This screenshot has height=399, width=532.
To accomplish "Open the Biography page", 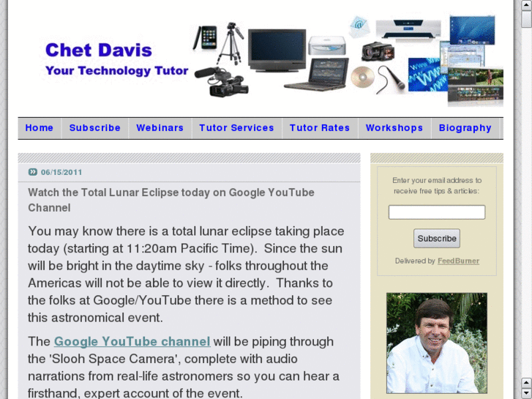I will [x=465, y=128].
